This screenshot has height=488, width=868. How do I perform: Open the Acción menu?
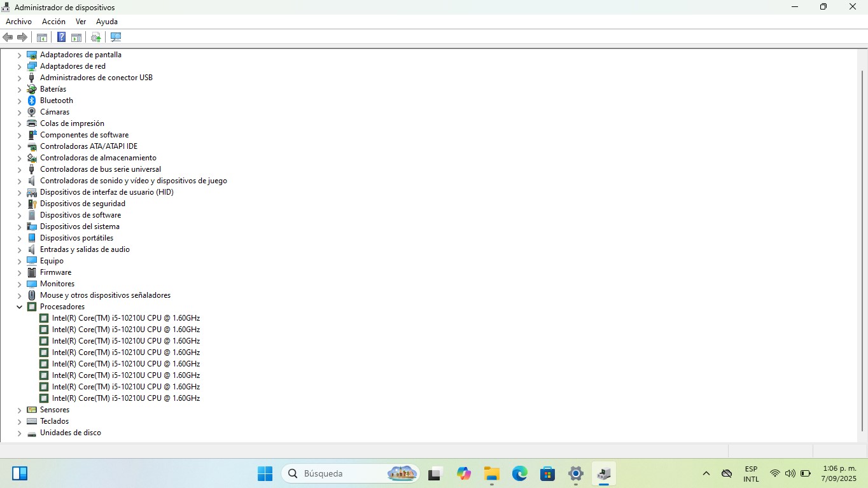53,22
